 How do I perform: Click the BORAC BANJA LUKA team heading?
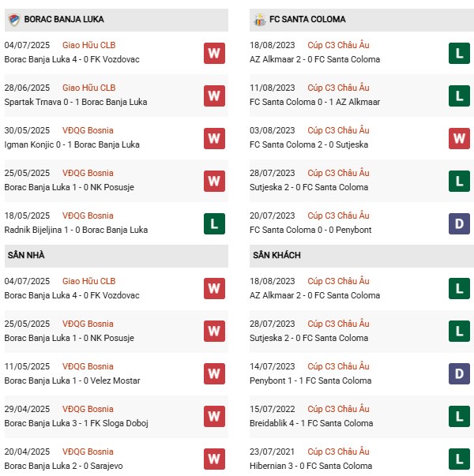[x=64, y=19]
